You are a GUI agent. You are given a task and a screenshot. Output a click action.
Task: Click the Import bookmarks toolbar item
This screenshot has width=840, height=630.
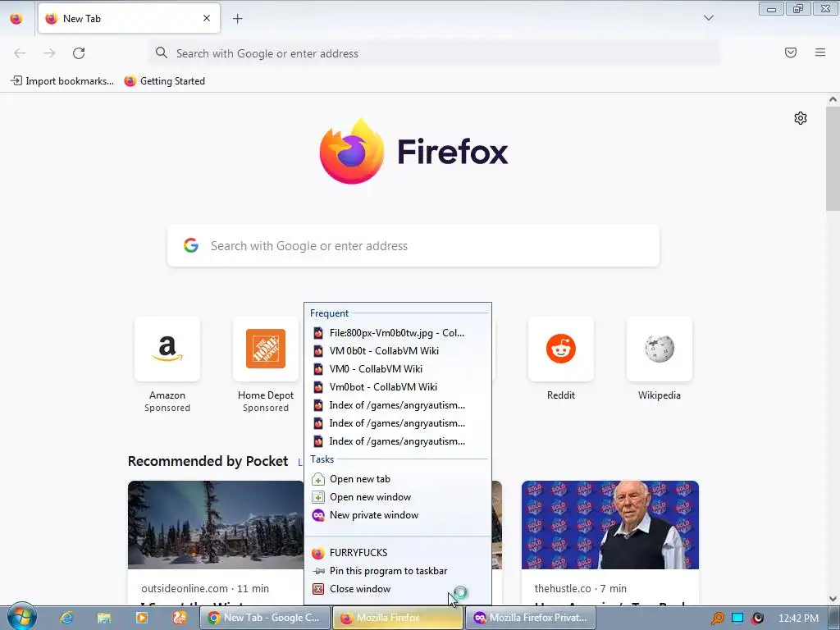click(62, 81)
